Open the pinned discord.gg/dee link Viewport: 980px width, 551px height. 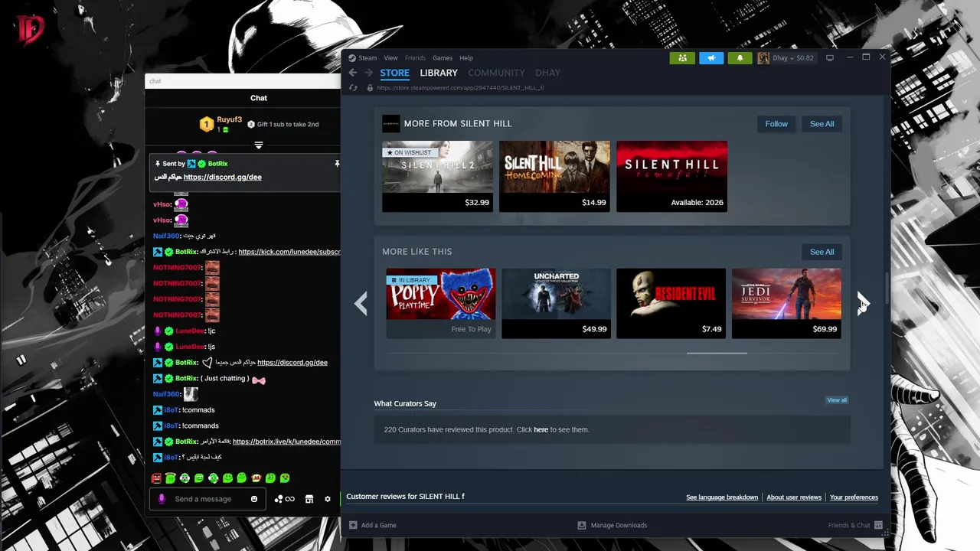(223, 177)
